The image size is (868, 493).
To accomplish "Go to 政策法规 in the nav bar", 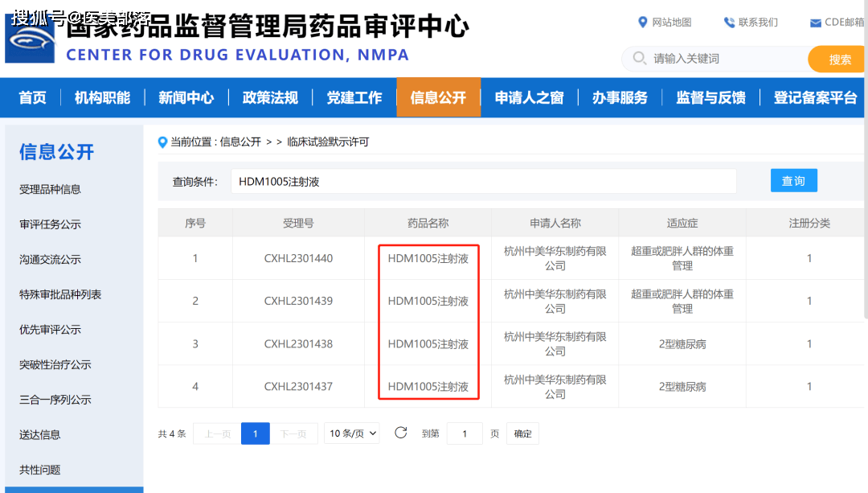I will point(270,97).
